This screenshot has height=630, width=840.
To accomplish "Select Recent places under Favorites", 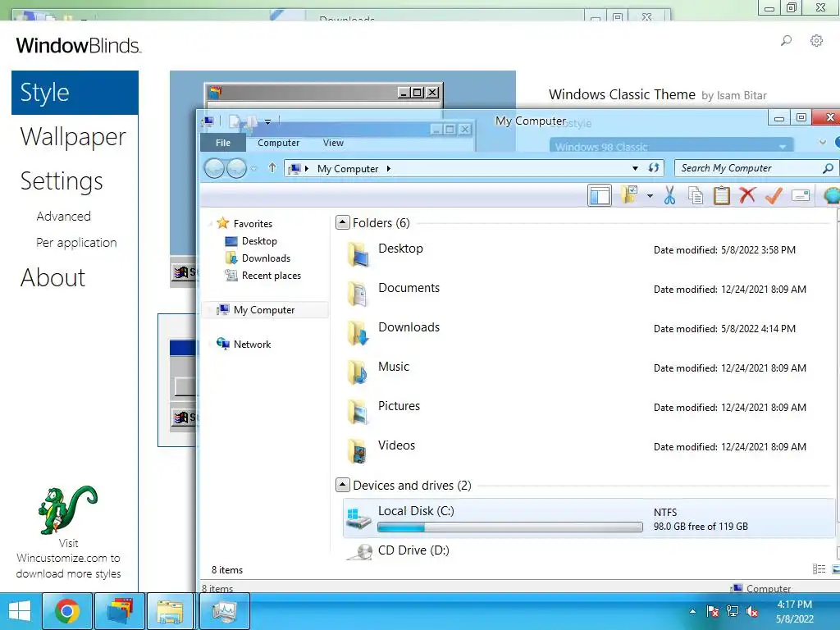I will tap(271, 276).
